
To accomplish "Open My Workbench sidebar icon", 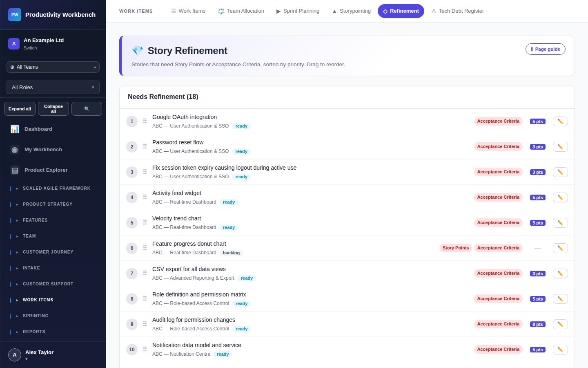I will point(15,150).
